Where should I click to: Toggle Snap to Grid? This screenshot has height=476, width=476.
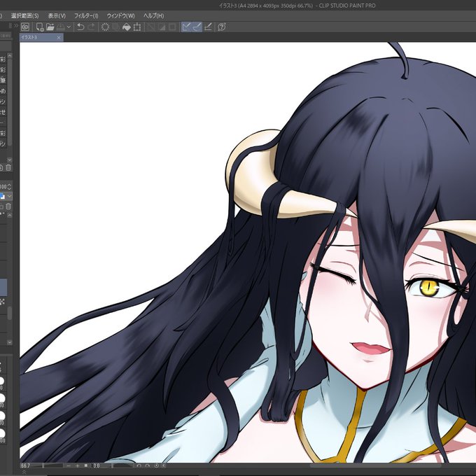click(x=208, y=27)
